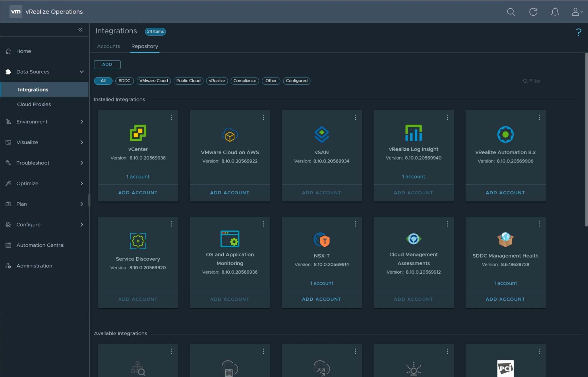Image resolution: width=588 pixels, height=377 pixels.
Task: Expand the Troubleshoot menu
Action: [32, 163]
